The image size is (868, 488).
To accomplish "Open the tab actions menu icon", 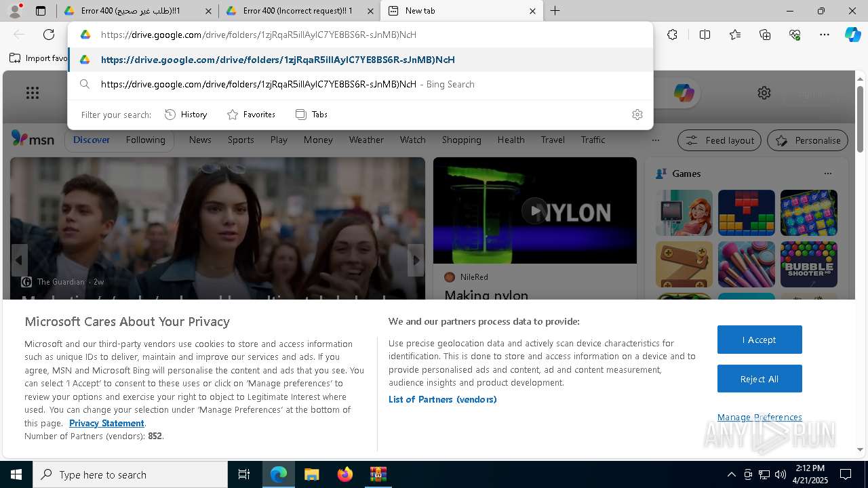I will [x=41, y=11].
